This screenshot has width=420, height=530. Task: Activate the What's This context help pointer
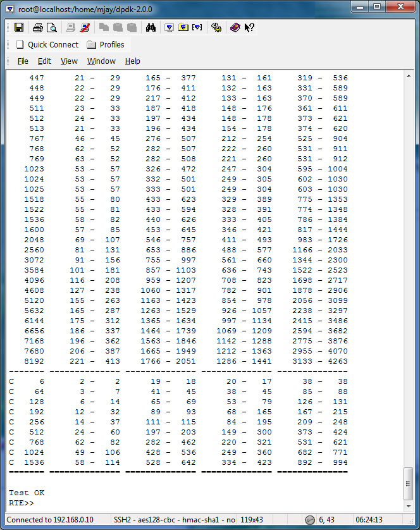click(x=249, y=27)
